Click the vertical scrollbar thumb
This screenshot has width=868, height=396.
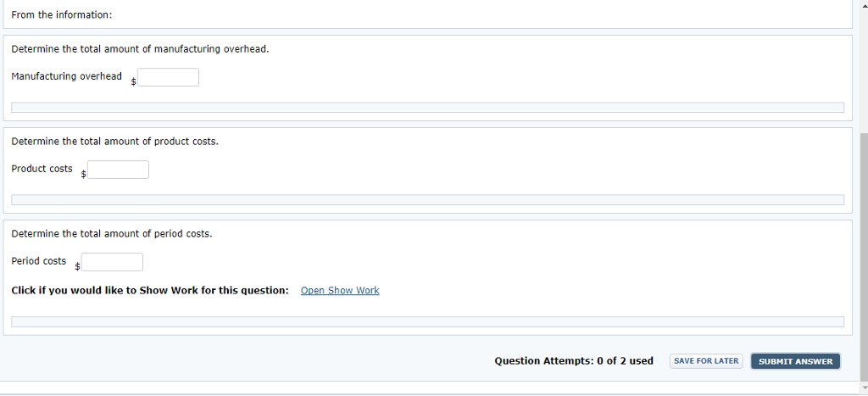863,258
